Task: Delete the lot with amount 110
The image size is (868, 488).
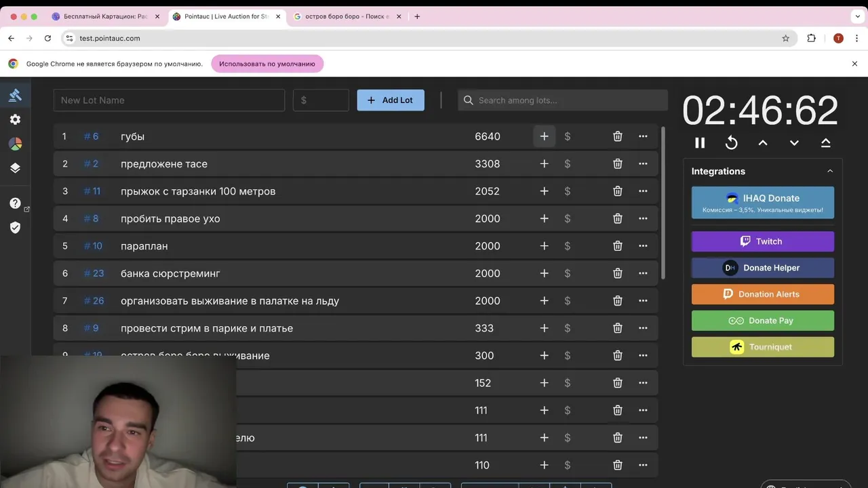Action: click(618, 465)
